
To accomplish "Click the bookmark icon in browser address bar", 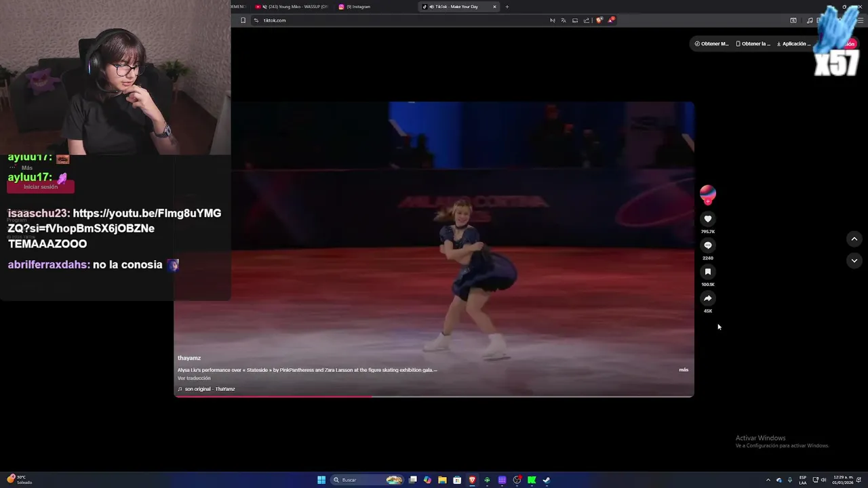I will (x=243, y=20).
